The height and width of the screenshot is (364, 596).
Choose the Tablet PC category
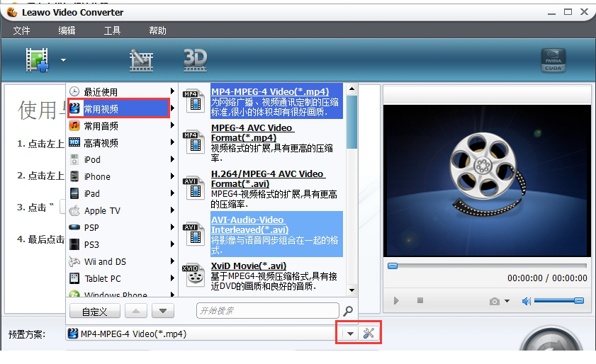pyautogui.click(x=121, y=278)
